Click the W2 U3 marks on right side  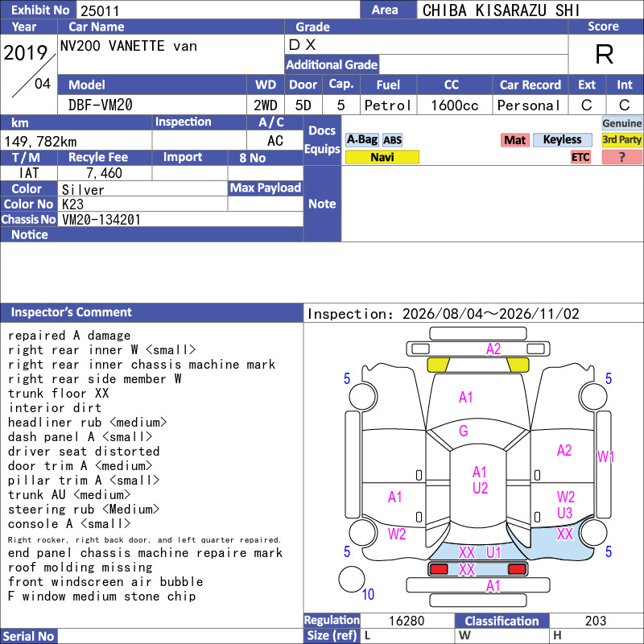tap(565, 505)
